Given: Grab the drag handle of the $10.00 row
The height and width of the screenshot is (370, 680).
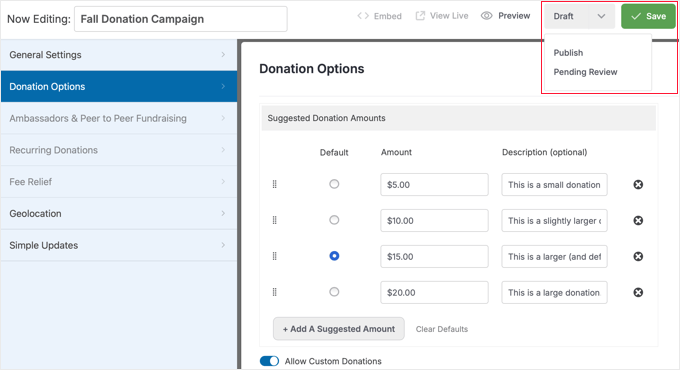Looking at the screenshot, I should pos(275,221).
